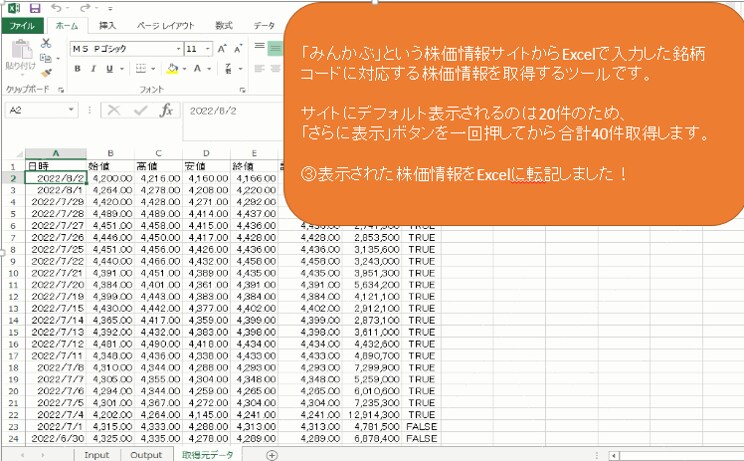Center text horizontally in the cell
This screenshot has width=744, height=461.
tap(275, 69)
